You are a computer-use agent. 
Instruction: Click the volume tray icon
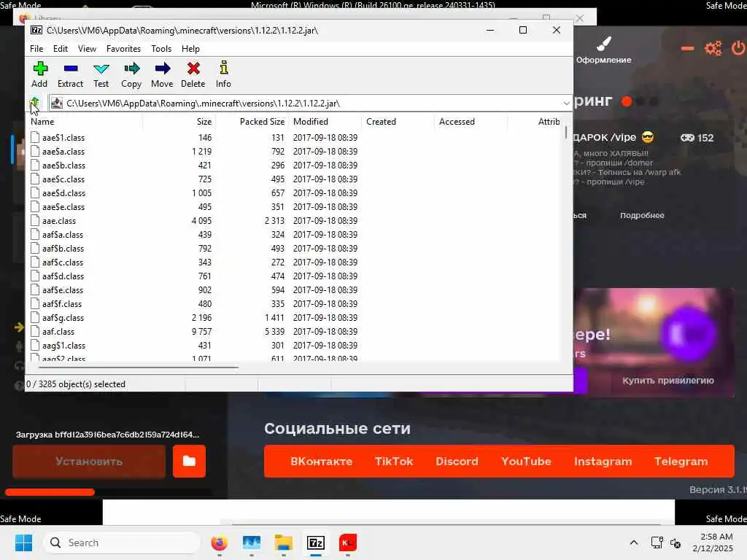point(676,542)
